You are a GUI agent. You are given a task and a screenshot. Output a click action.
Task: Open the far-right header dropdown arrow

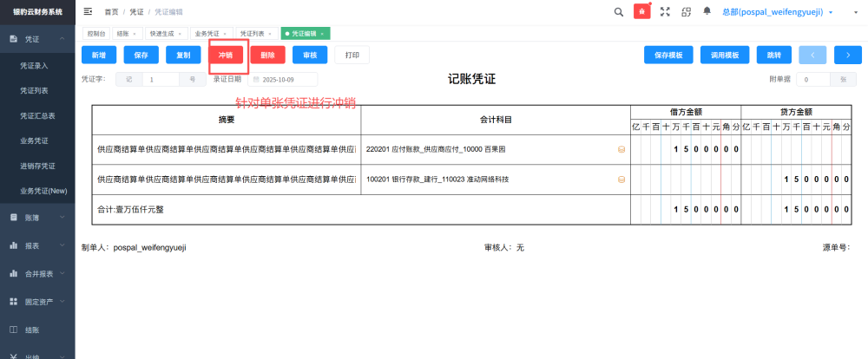(x=855, y=12)
